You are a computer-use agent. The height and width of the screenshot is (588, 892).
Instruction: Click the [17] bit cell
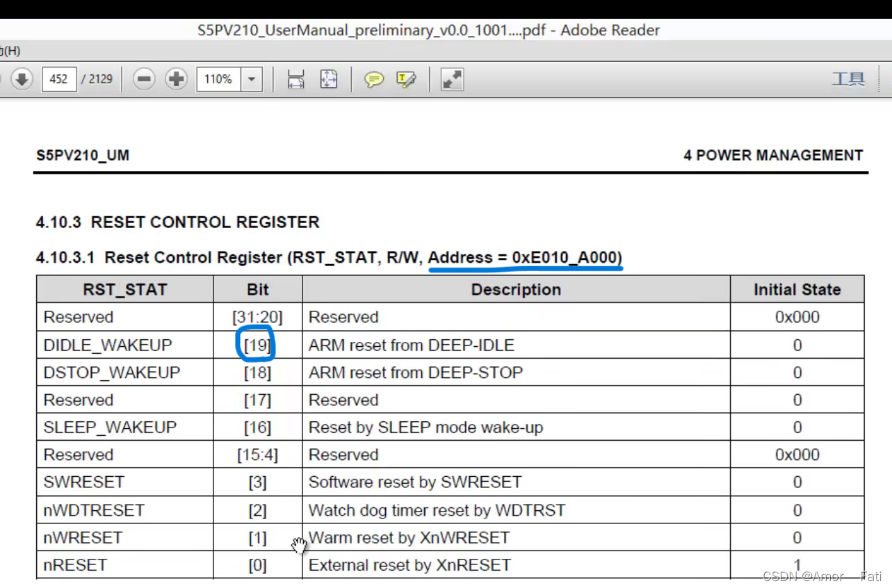click(257, 400)
